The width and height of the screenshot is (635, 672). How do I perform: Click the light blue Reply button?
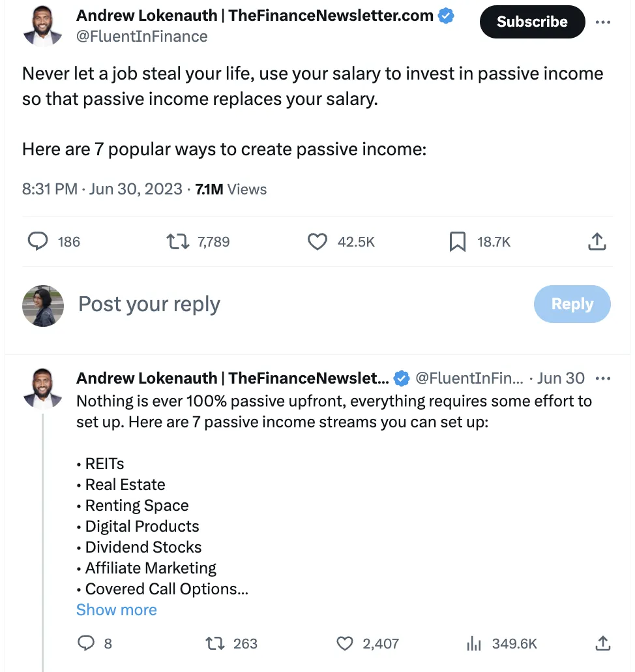pos(572,304)
